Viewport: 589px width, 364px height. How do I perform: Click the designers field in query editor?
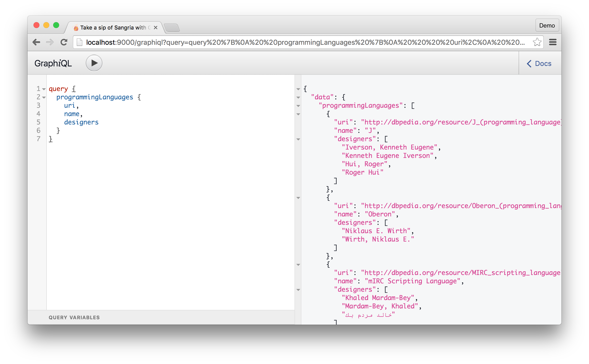point(81,122)
